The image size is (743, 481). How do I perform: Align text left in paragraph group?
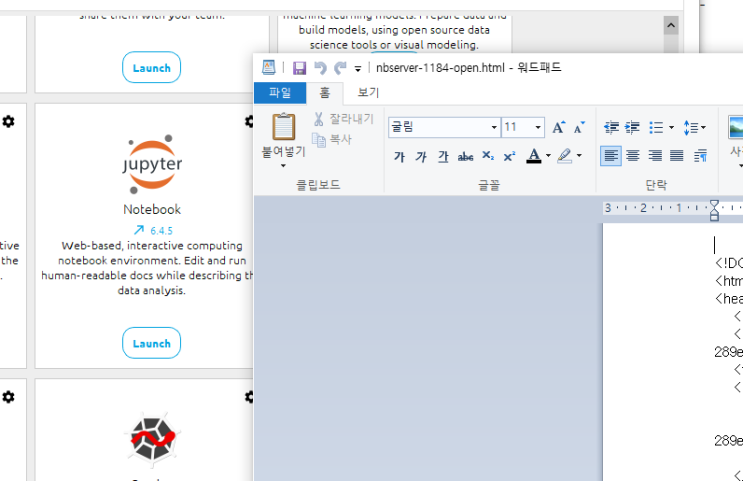(x=611, y=155)
